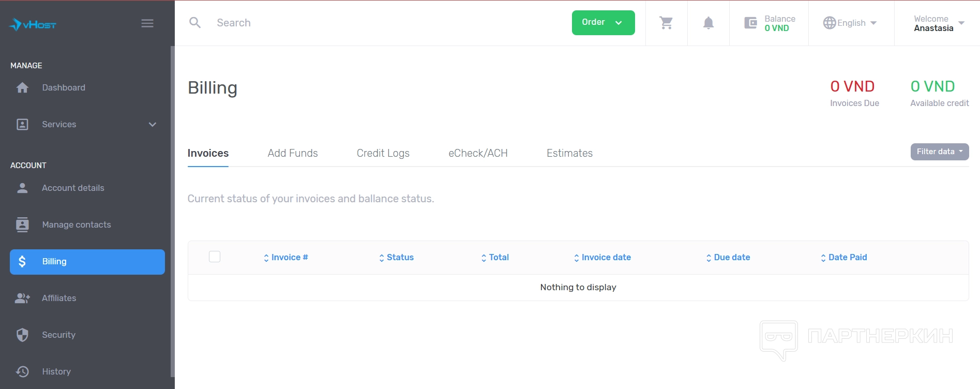Sort the table by Total
The width and height of the screenshot is (980, 389).
tap(495, 258)
